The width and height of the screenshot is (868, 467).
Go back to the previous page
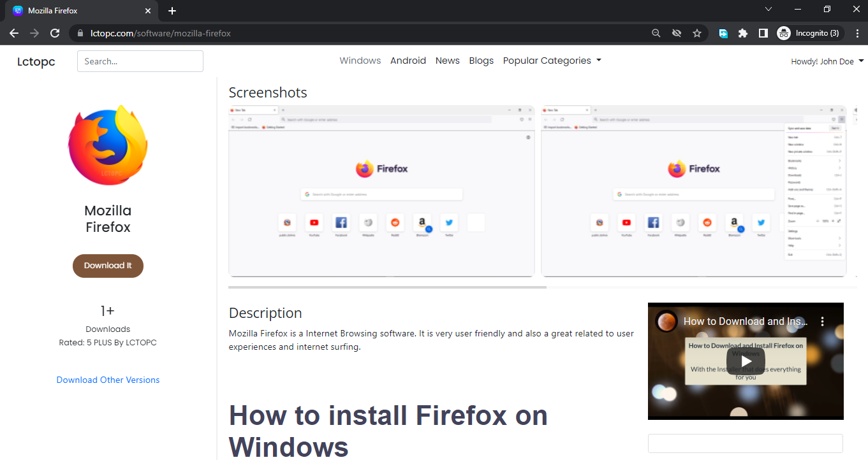[x=14, y=33]
